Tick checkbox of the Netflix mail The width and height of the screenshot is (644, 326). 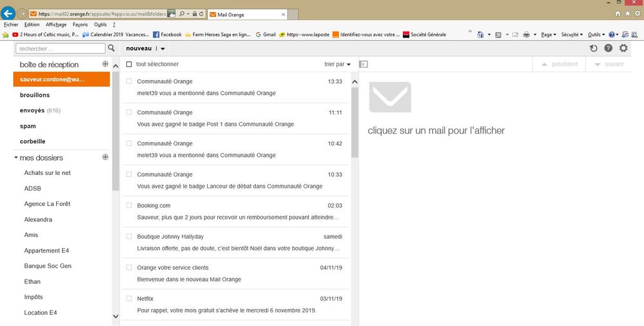point(129,298)
